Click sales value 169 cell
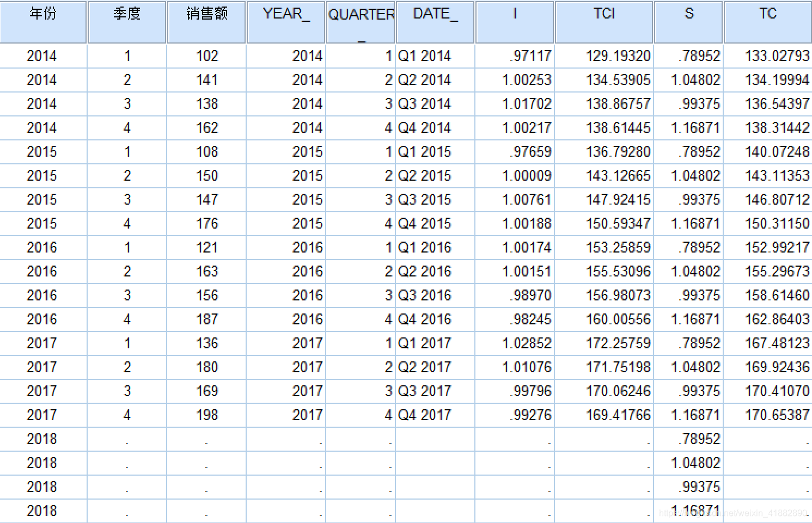The width and height of the screenshot is (812, 523). coord(206,391)
